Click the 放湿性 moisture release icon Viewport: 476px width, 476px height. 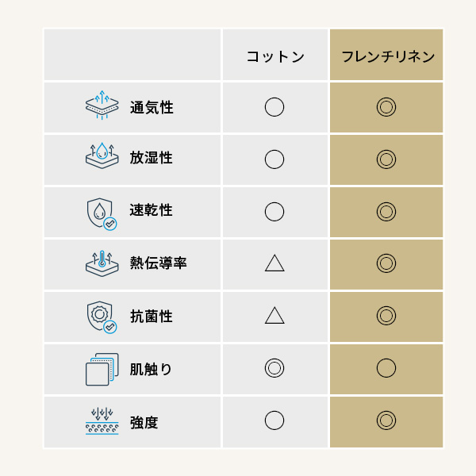[x=102, y=158]
